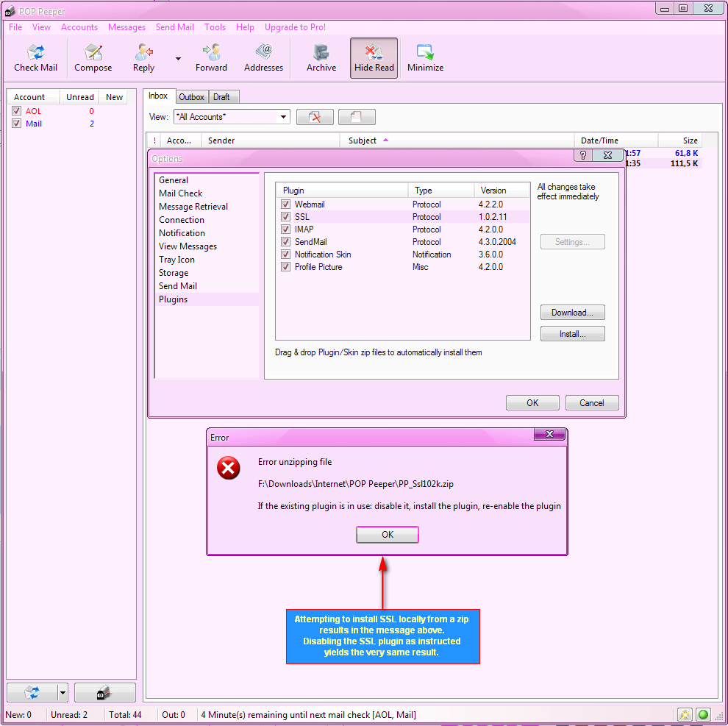Click the Check Mail toolbar icon
The height and width of the screenshot is (726, 728).
tap(35, 59)
